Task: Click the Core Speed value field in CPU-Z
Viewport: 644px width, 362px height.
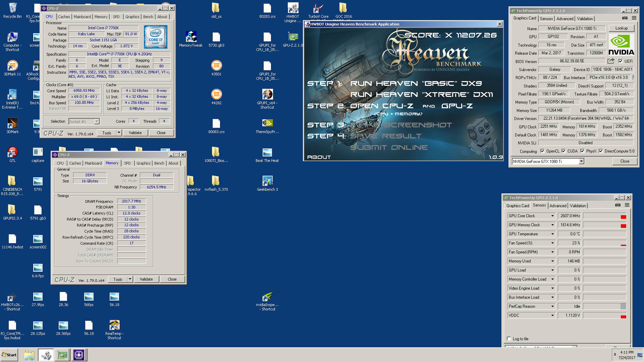Action: pyautogui.click(x=85, y=90)
